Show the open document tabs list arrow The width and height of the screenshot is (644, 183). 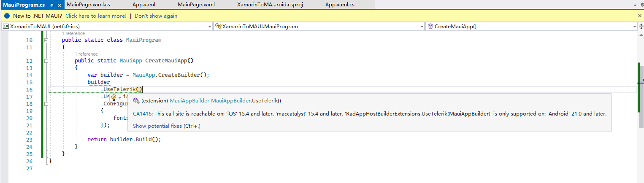pos(635,5)
